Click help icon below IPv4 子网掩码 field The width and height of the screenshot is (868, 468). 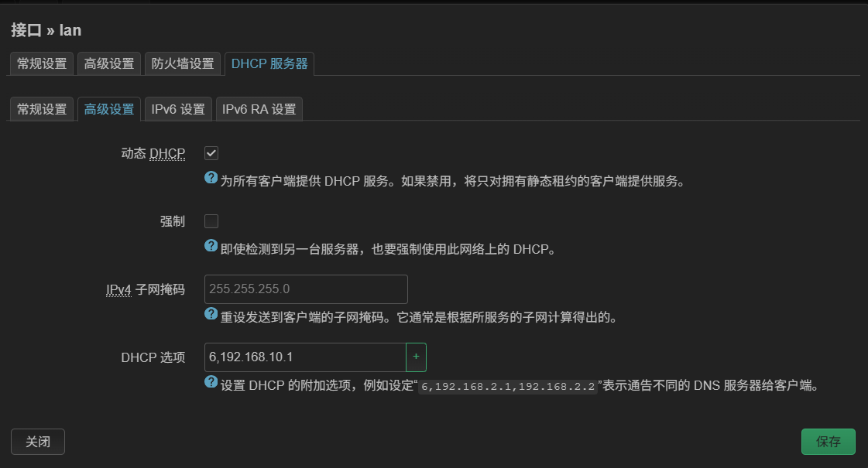[x=211, y=314]
